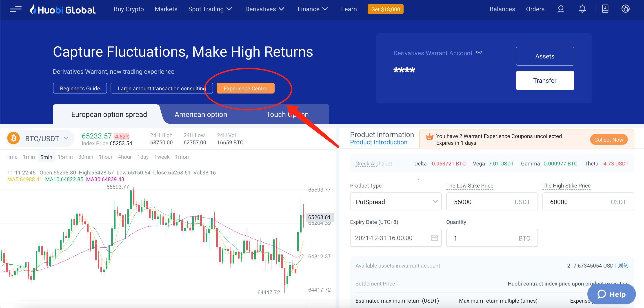Viewport: 644px width, 308px height.
Task: Click the expiry date calendar icon
Action: coord(434,238)
